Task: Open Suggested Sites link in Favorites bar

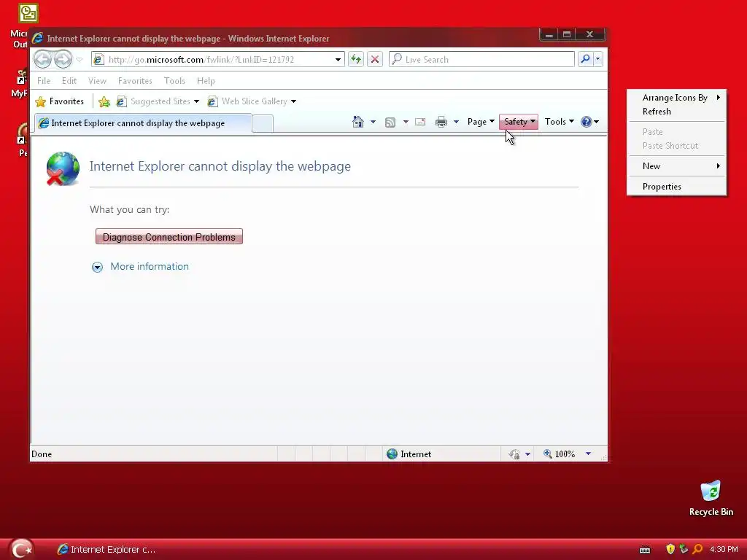Action: (153, 101)
